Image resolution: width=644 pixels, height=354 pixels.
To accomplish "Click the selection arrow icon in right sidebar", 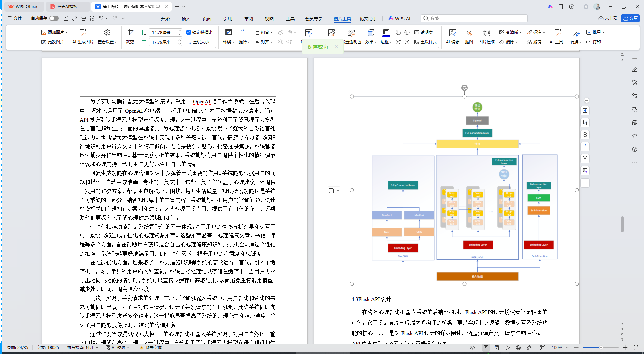I will 635,82.
